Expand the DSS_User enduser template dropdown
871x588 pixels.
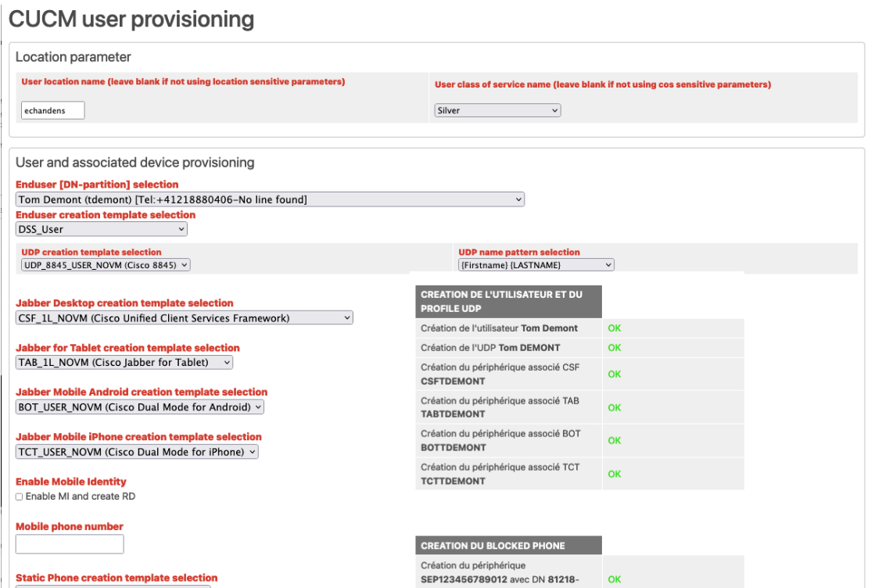[x=102, y=230]
